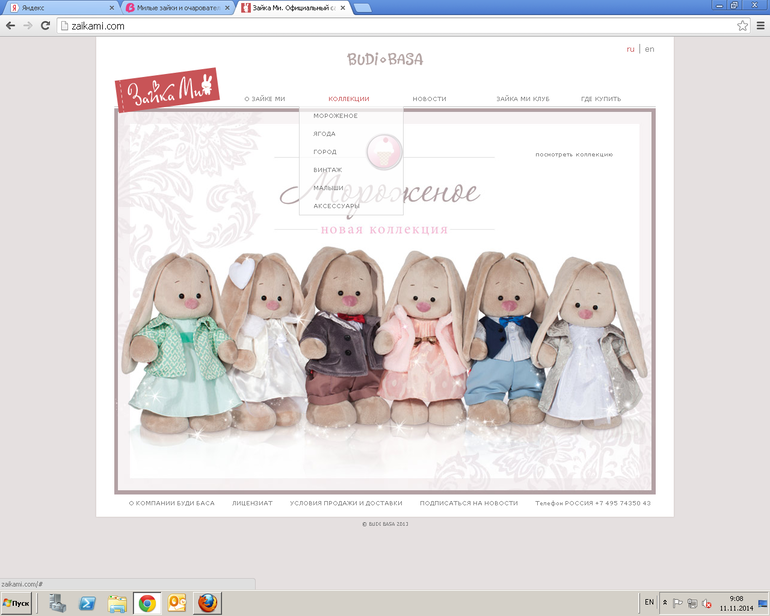Select ГОРОД in the collections dropdown
770x616 pixels.
pyautogui.click(x=325, y=152)
